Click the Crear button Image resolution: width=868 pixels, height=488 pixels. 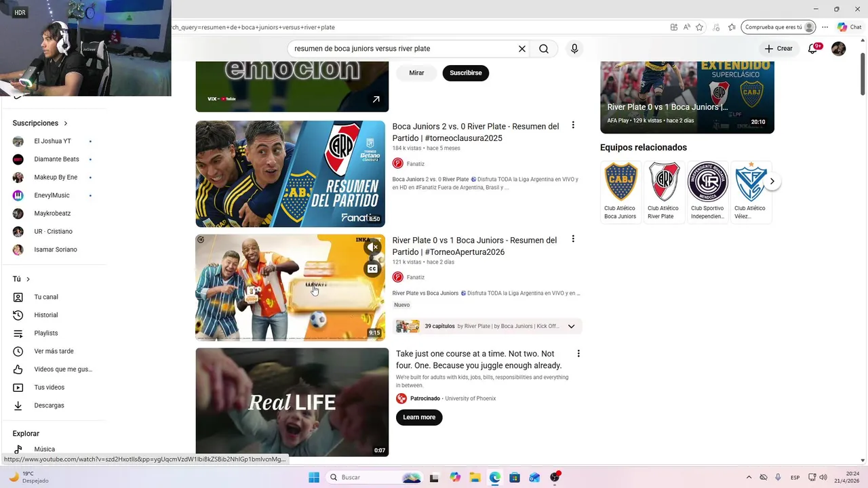point(778,49)
